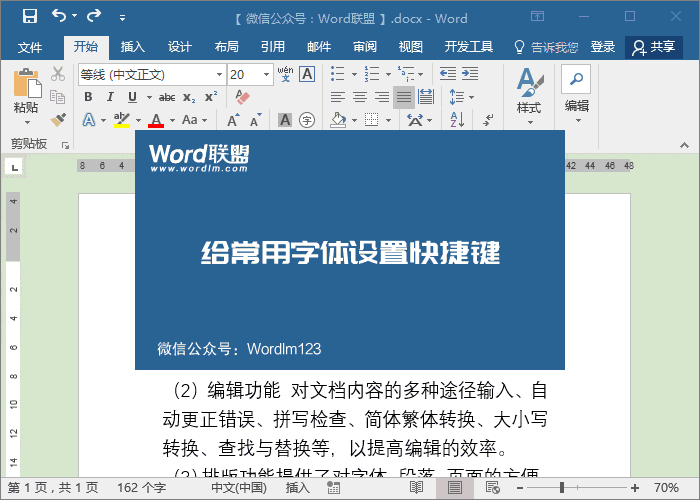Toggle underline formatting
700x500 pixels.
(133, 97)
